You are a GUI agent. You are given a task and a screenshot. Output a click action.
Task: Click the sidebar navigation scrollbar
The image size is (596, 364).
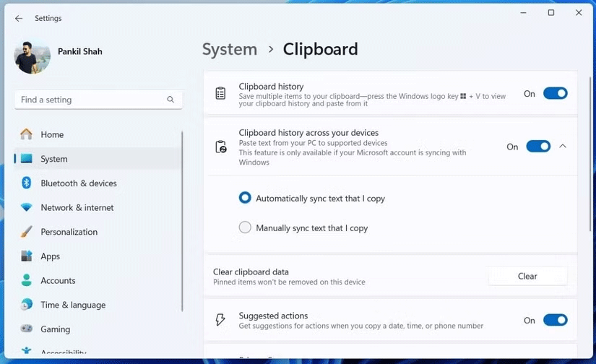click(182, 221)
